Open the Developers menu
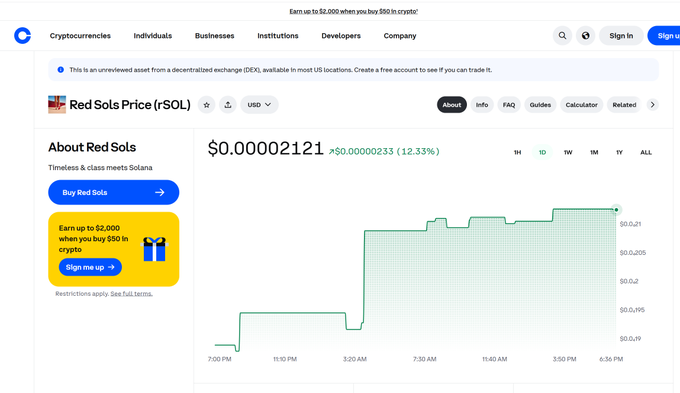The height and width of the screenshot is (393, 680). pyautogui.click(x=341, y=36)
